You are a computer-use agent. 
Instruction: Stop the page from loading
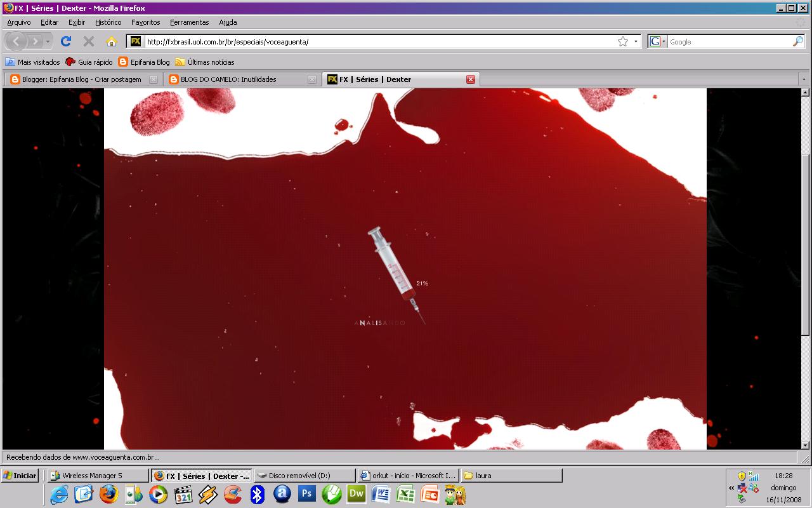tap(89, 41)
